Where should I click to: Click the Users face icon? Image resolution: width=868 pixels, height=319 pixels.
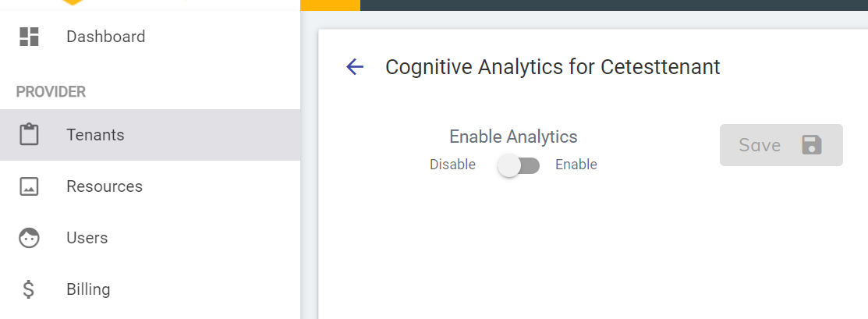[29, 238]
